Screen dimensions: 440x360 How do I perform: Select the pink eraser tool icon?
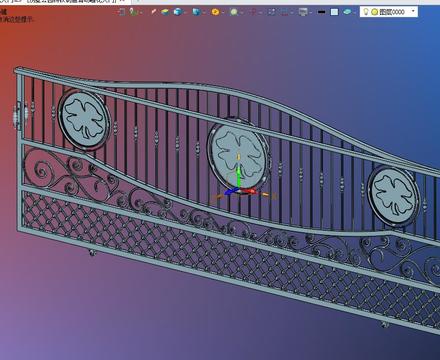[154, 12]
